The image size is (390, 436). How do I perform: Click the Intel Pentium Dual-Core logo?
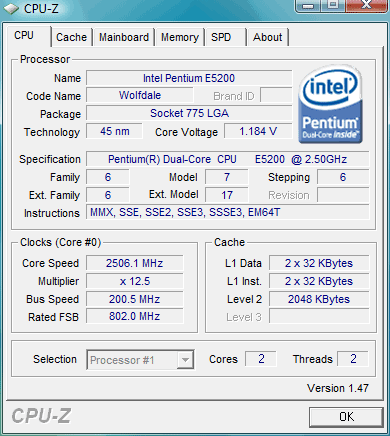click(x=330, y=104)
